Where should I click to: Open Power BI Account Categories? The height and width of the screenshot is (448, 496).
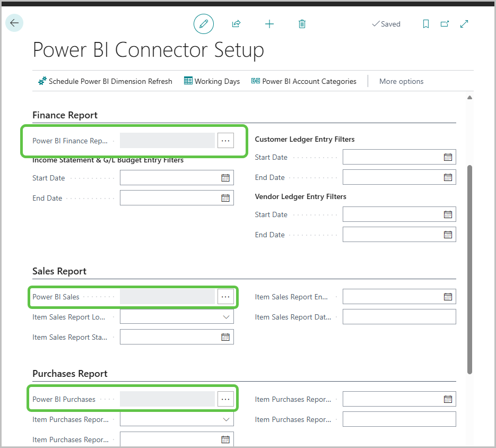(303, 81)
